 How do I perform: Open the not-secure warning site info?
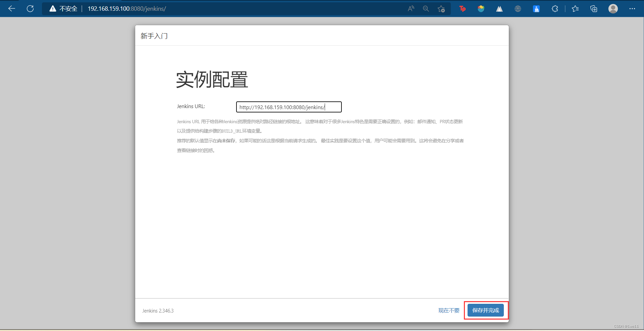[63, 9]
